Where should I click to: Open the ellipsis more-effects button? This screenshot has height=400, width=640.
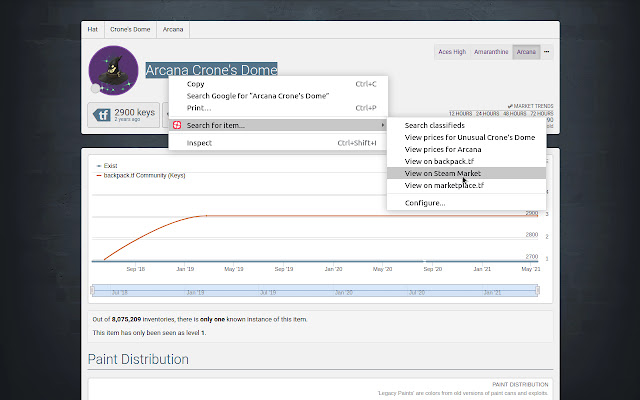pyautogui.click(x=547, y=52)
